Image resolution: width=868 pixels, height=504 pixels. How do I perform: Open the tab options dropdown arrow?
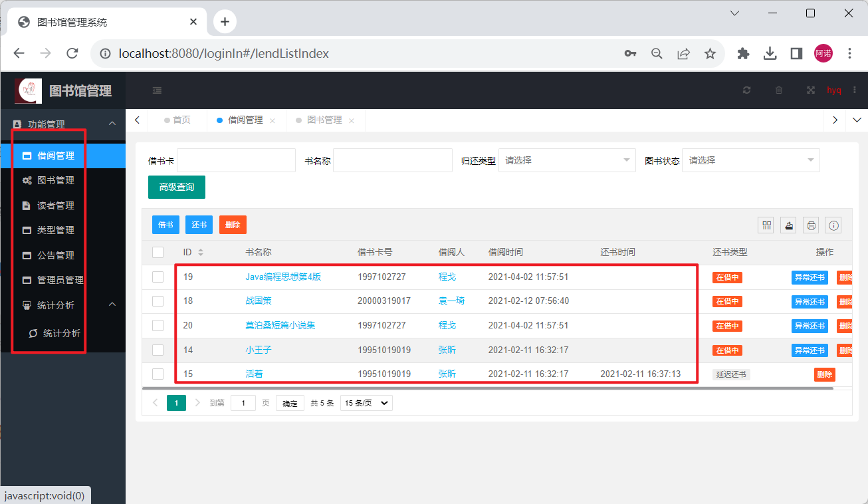tap(857, 120)
